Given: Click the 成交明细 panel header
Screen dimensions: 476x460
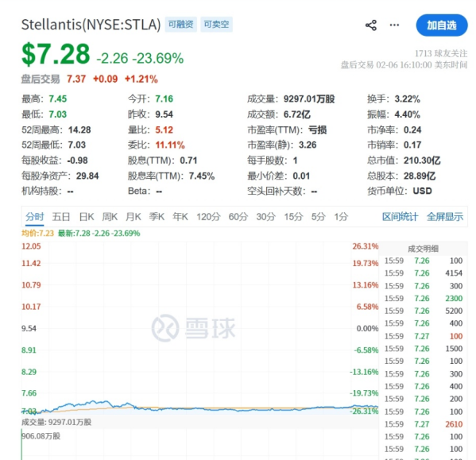Looking at the screenshot, I should (423, 249).
